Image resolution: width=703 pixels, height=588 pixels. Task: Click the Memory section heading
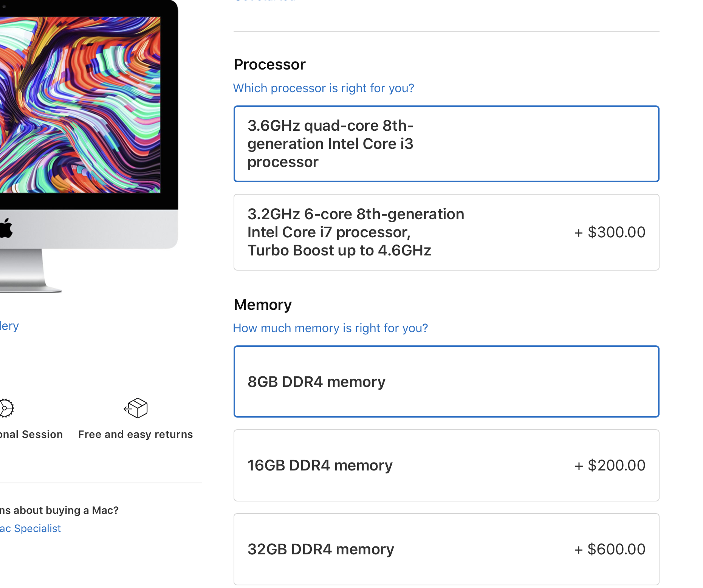point(263,305)
